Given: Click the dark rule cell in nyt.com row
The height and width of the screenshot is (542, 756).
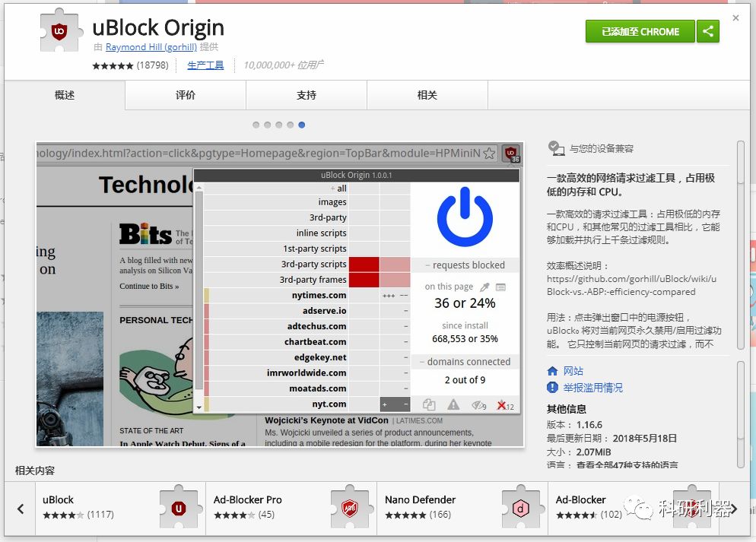Looking at the screenshot, I should click(395, 404).
